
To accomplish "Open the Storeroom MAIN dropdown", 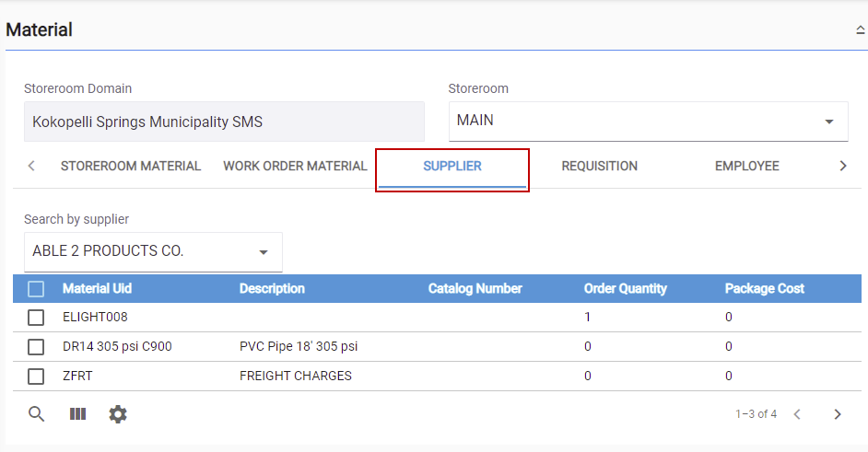I will [x=648, y=122].
